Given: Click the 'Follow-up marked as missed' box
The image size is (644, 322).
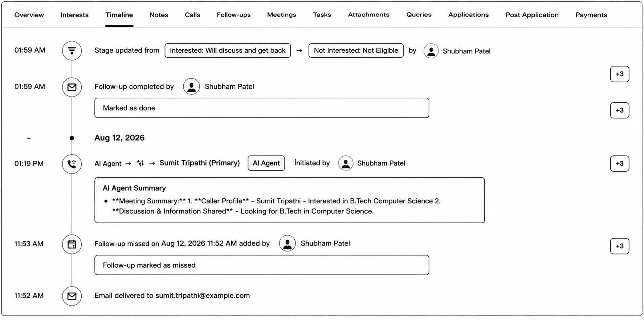Looking at the screenshot, I should (262, 265).
